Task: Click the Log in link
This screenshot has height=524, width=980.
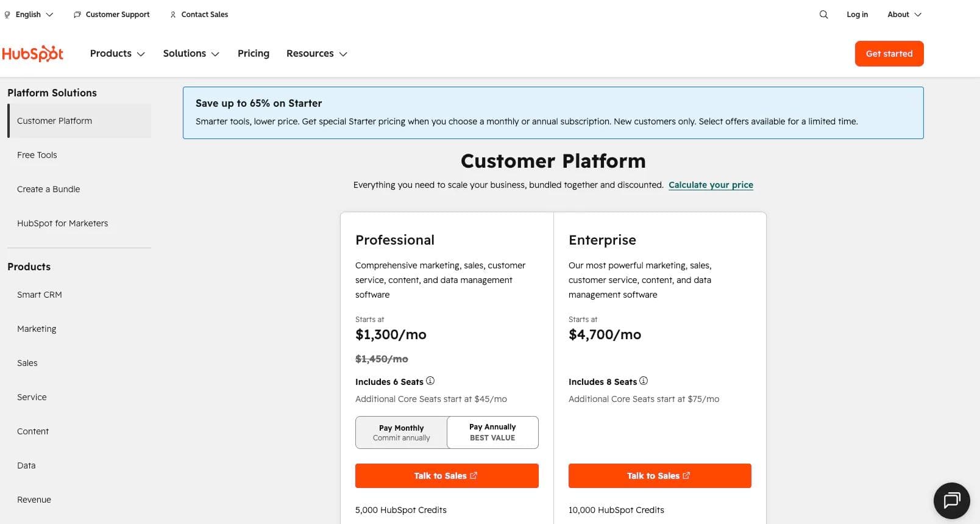Action: 857,15
